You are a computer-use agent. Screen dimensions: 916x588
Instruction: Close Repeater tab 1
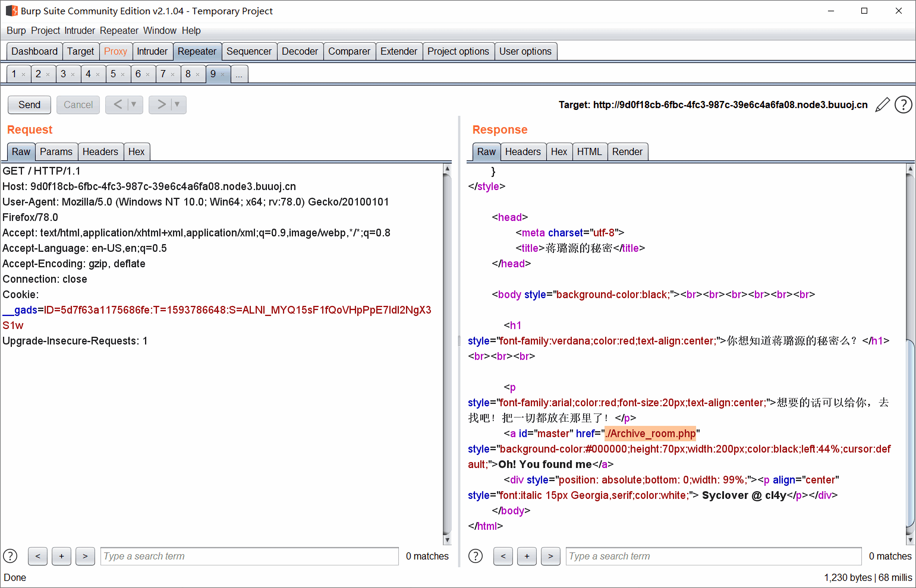click(x=24, y=75)
